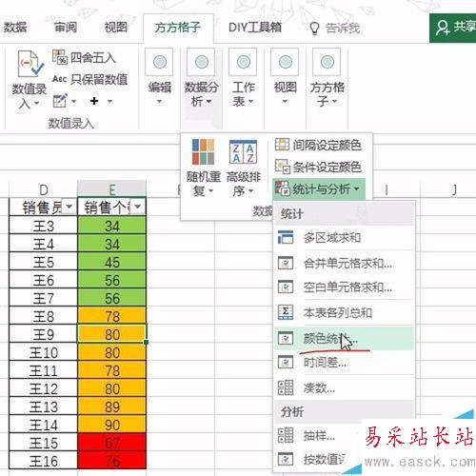Expand the 方方格子 group dropdown label

tap(327, 94)
